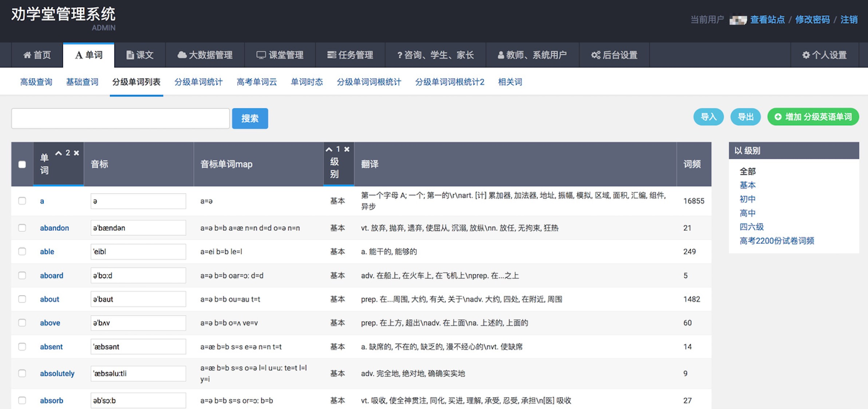Open 单词时态 sub-tab

pos(307,82)
